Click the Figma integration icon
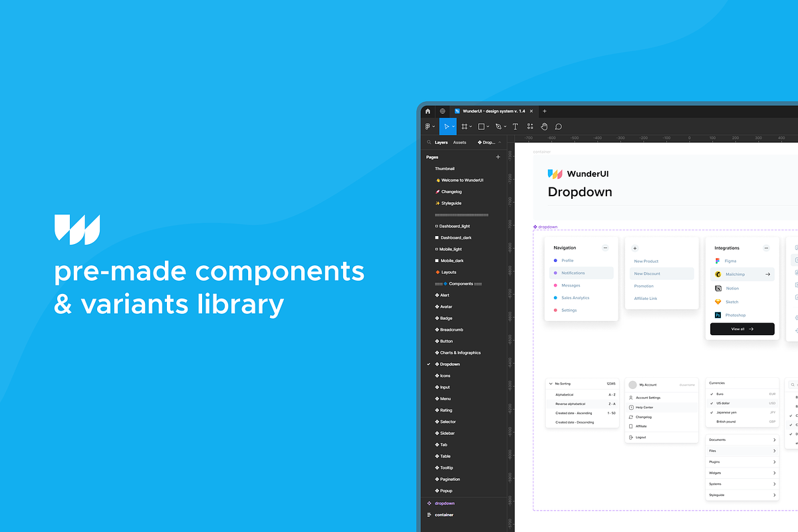This screenshot has width=798, height=532. click(718, 261)
